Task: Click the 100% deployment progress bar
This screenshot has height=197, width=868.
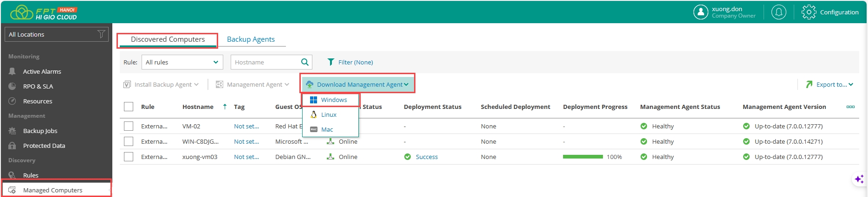Action: [583, 157]
